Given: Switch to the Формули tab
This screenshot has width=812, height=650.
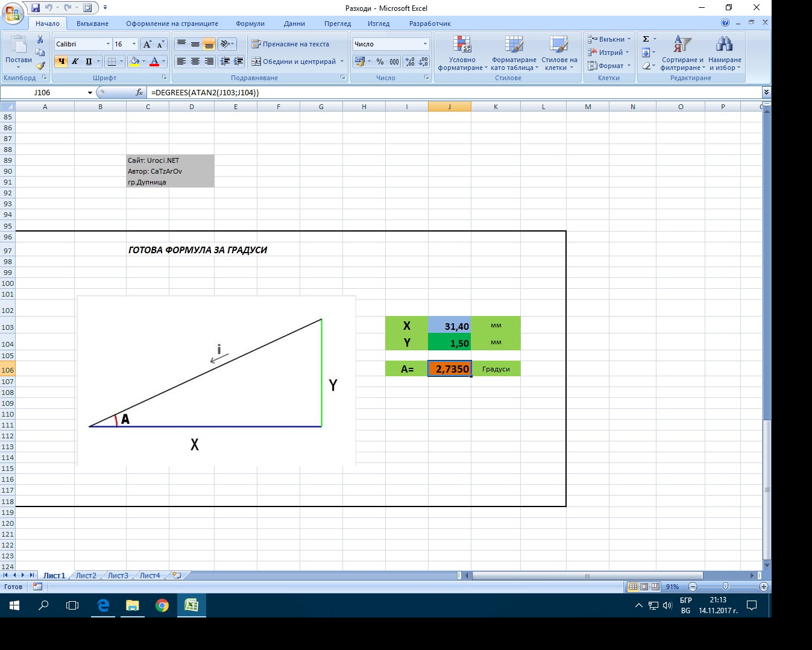Looking at the screenshot, I should tap(250, 24).
